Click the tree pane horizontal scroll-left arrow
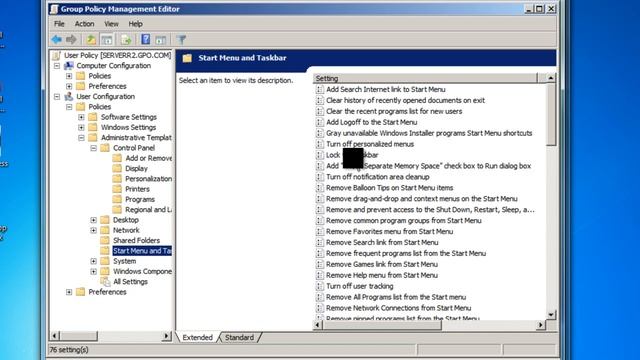The image size is (640, 360). 54,336
